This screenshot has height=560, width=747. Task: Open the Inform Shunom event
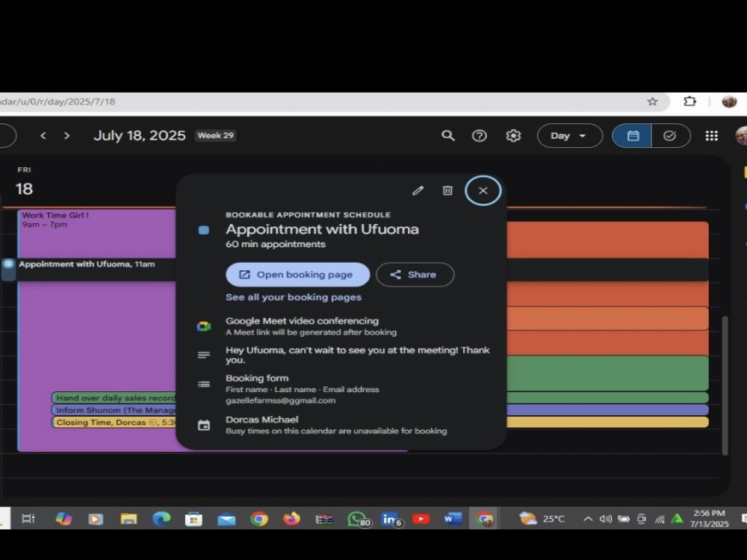click(114, 410)
